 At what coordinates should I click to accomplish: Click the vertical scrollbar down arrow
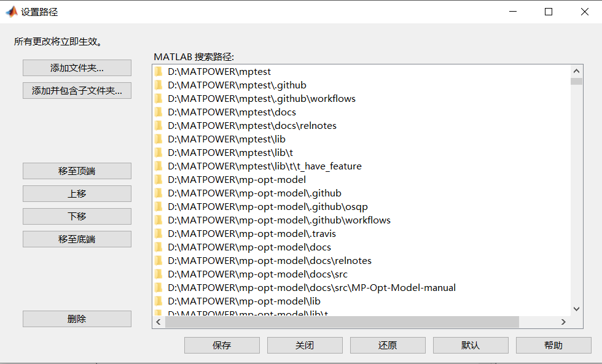(x=576, y=309)
